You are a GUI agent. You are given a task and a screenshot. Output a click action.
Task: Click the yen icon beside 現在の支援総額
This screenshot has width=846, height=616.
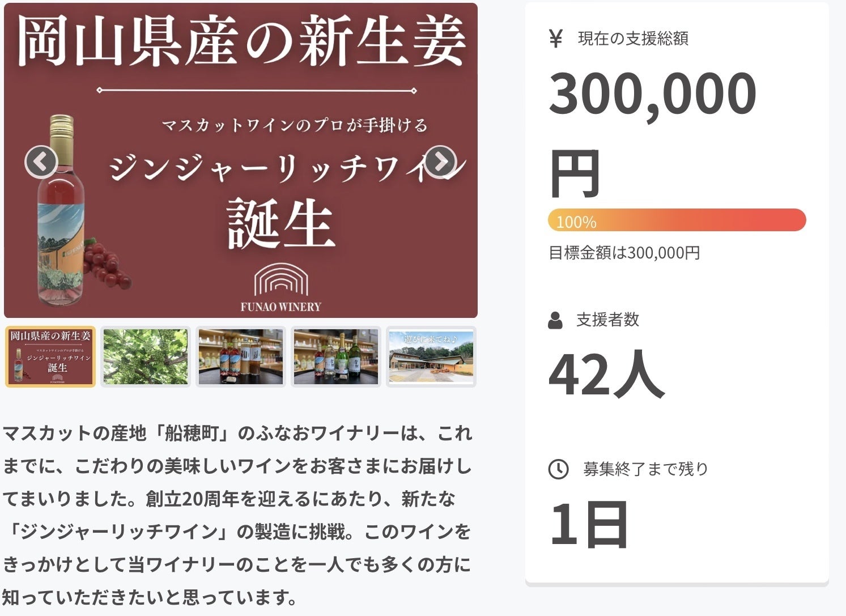[x=556, y=39]
